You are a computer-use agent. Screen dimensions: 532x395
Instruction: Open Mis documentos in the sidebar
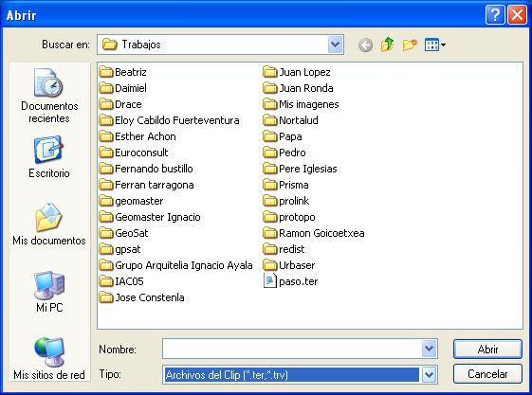pos(49,224)
